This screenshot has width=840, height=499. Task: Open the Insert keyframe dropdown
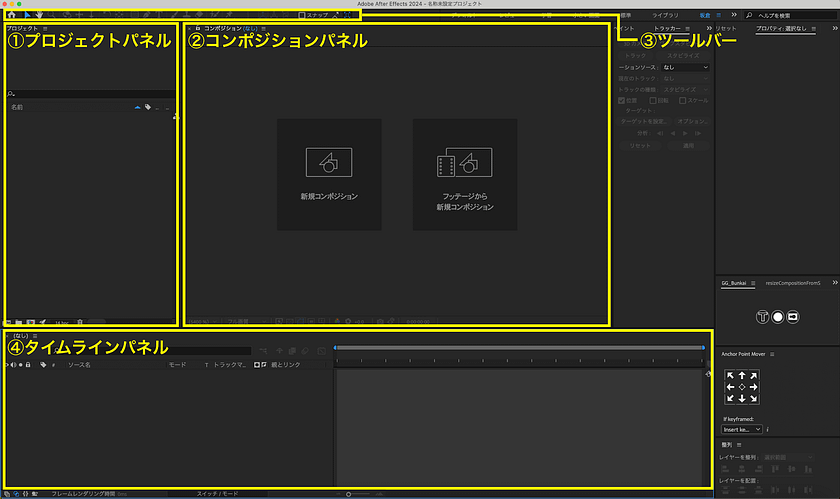742,428
